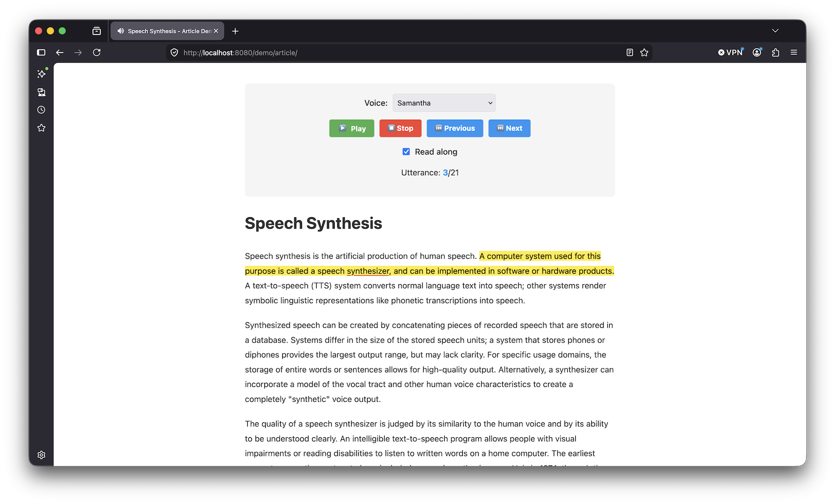This screenshot has width=835, height=504.
Task: Click the Utterance 3/21 counter
Action: coord(430,173)
